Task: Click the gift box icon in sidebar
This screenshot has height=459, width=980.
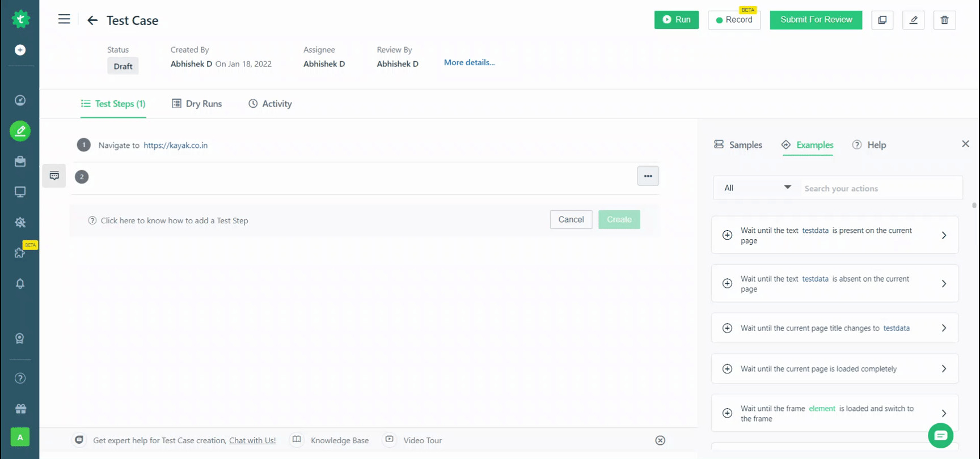Action: click(20, 409)
